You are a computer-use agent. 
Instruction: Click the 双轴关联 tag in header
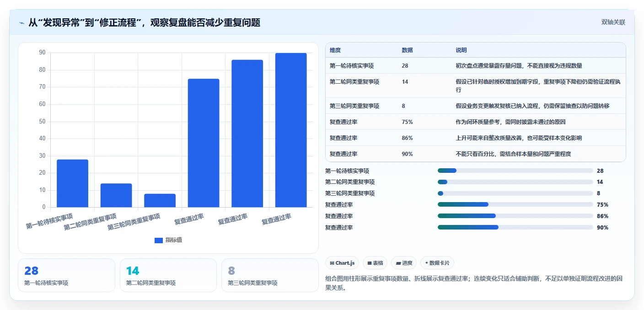pos(613,22)
